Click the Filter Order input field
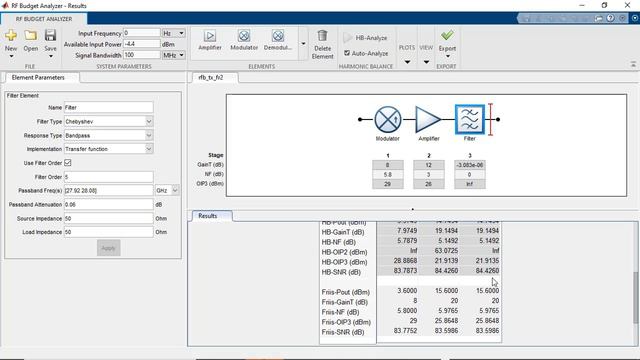The height and width of the screenshot is (360, 640). [109, 177]
